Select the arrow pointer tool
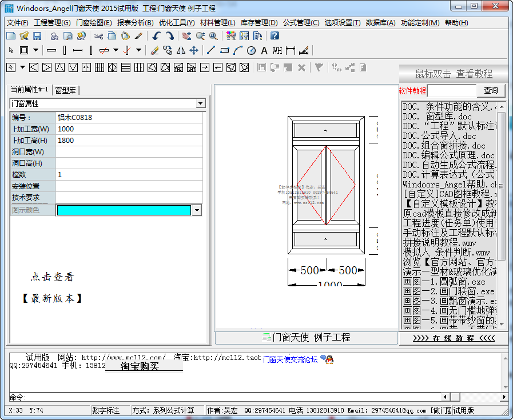The height and width of the screenshot is (420, 513). coord(11,50)
